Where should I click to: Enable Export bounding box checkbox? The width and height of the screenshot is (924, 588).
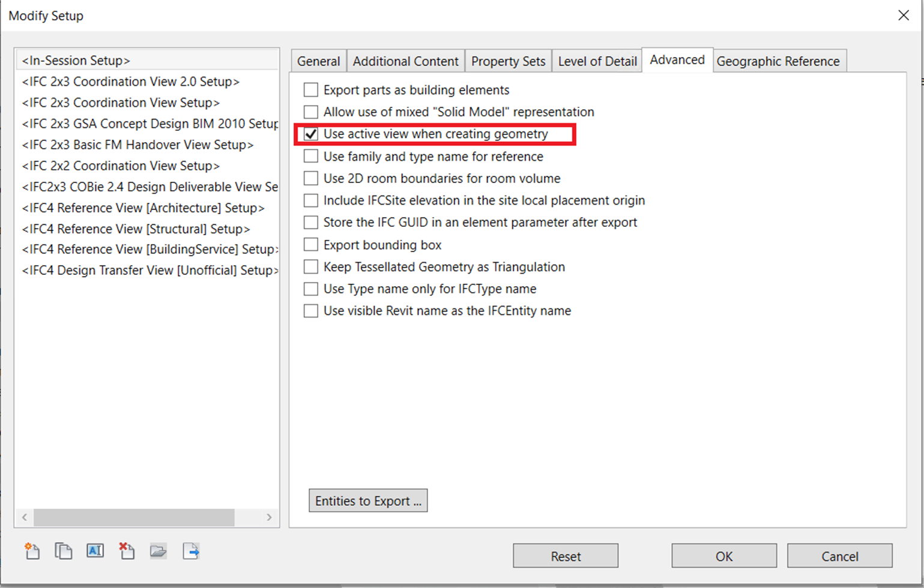tap(311, 245)
